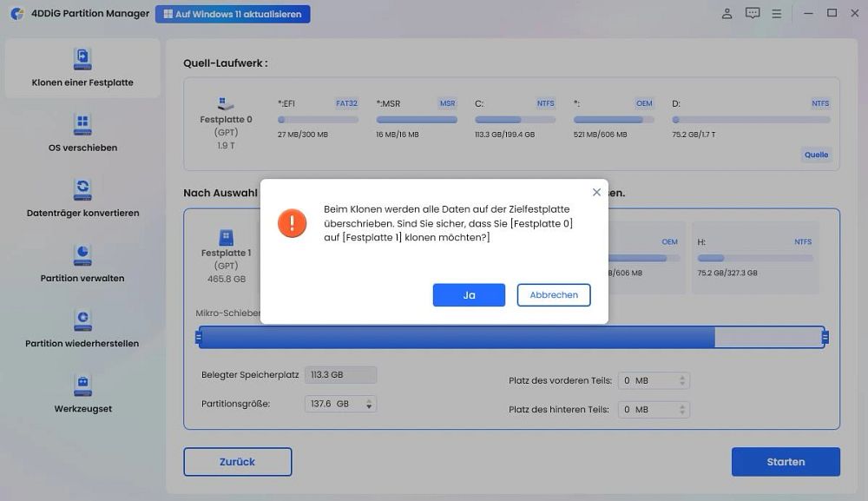Click the Festplatte 1 target disk icon
Screen dimensions: 868x501
tap(226, 237)
